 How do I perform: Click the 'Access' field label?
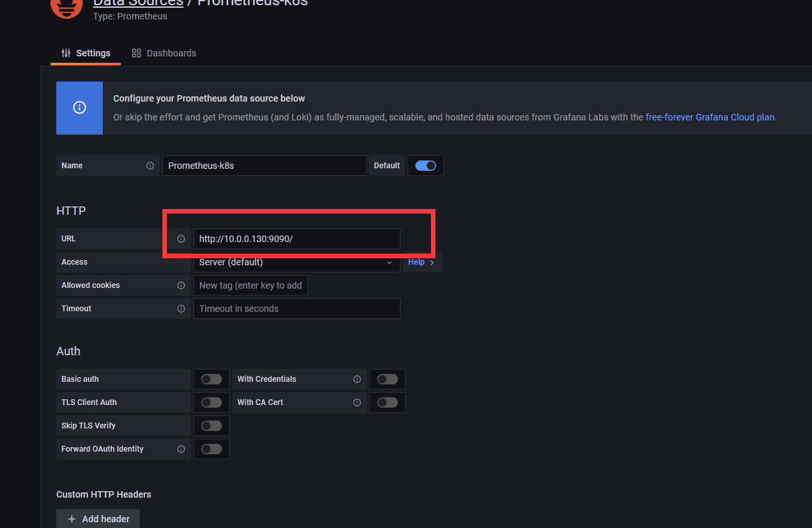[74, 262]
